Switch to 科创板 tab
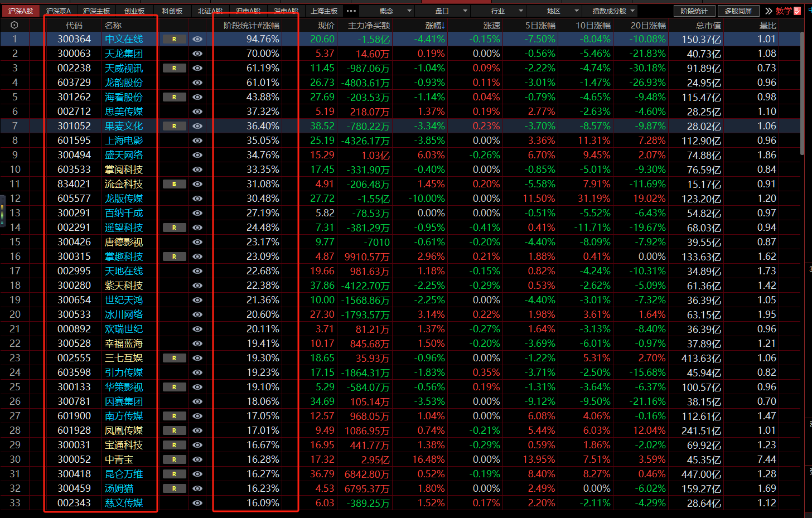 172,11
